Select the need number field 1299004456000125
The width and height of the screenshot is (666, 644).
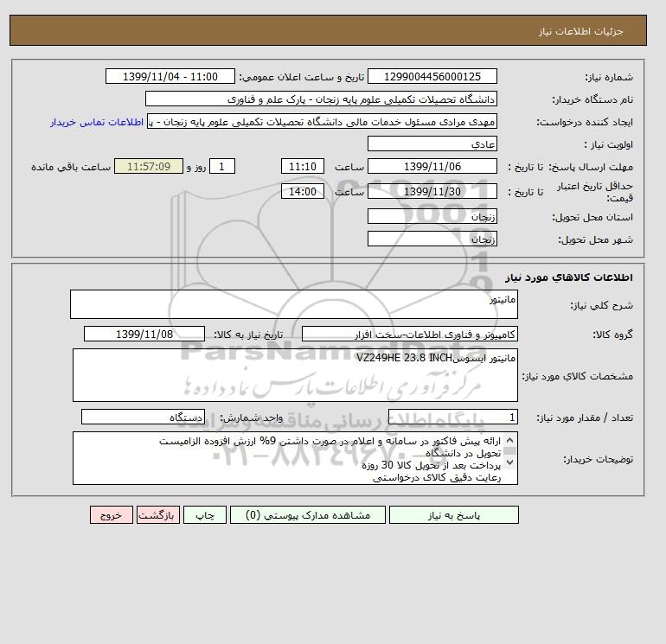(432, 76)
